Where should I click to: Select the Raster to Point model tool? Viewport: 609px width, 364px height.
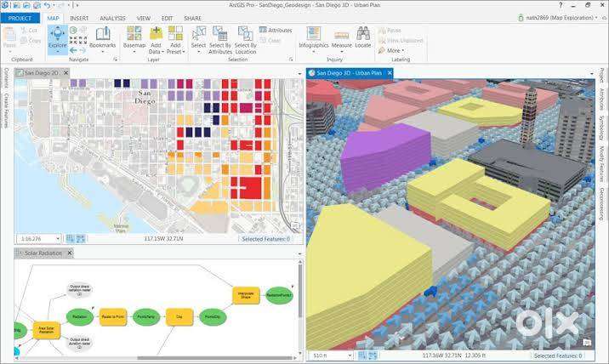coord(113,316)
